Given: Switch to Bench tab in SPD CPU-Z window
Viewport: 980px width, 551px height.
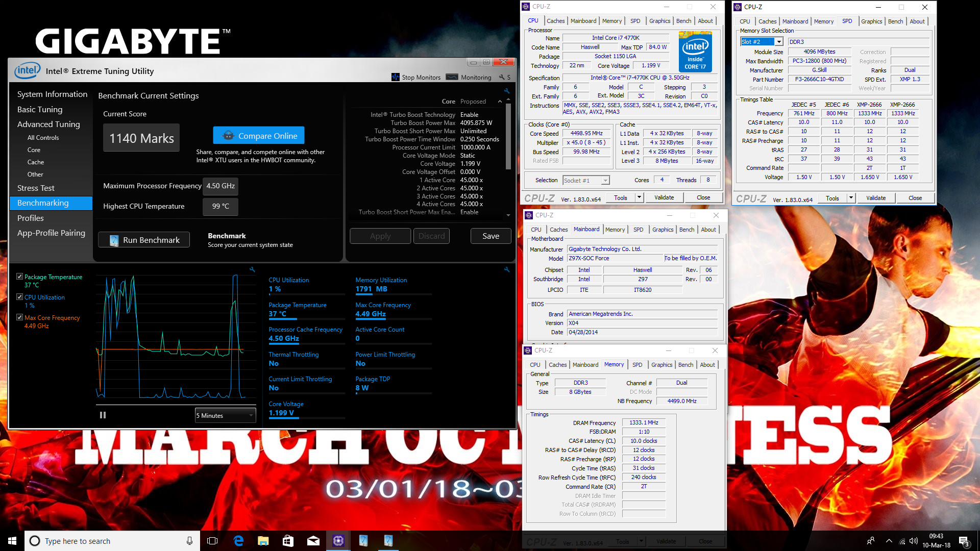Looking at the screenshot, I should point(895,21).
